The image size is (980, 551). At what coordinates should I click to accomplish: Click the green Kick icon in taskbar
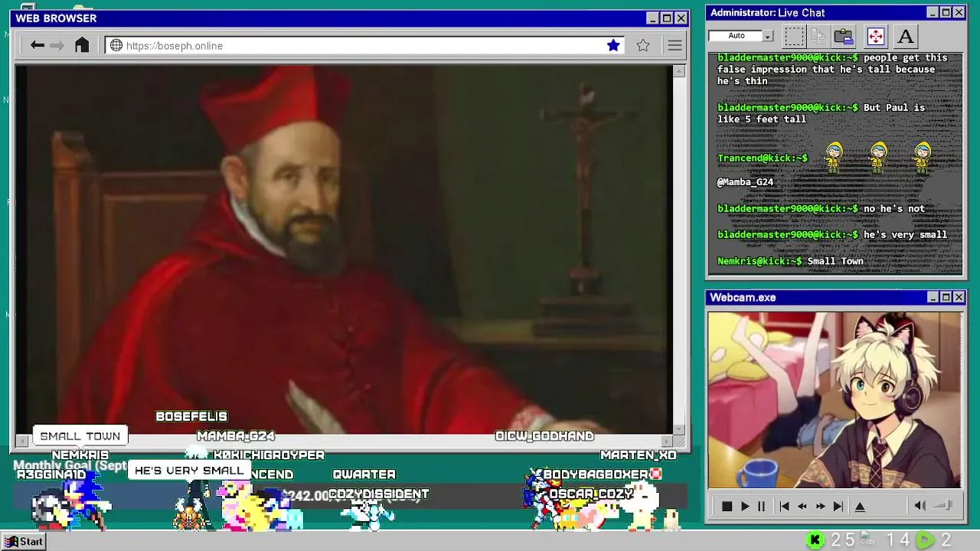(815, 540)
